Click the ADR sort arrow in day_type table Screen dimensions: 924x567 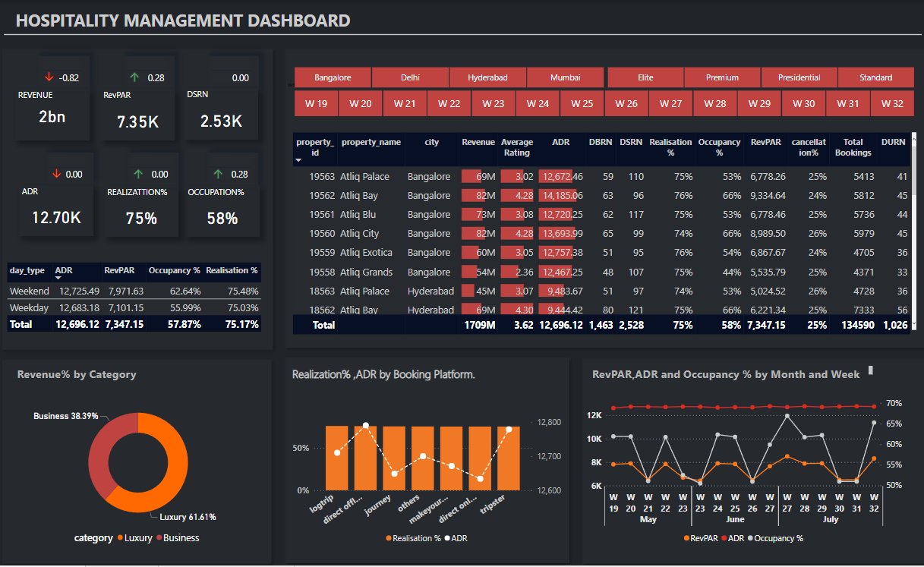[x=60, y=279]
